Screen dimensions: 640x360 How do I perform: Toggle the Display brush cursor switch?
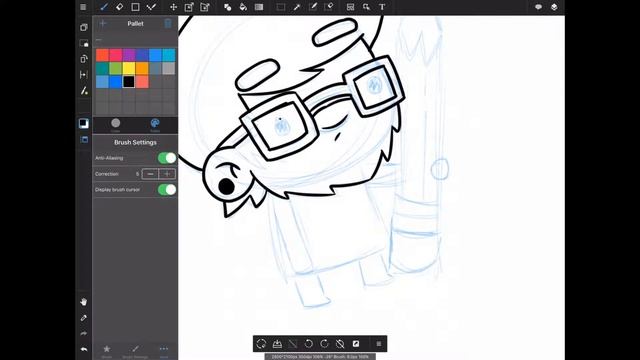(167, 189)
